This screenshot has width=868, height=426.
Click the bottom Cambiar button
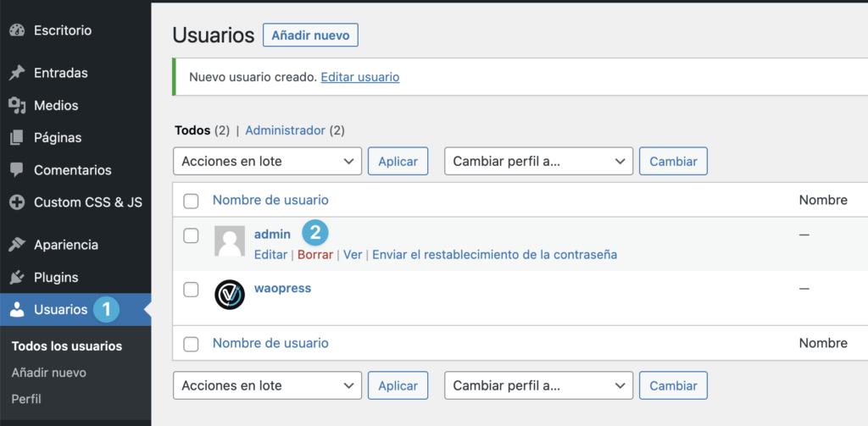coord(673,385)
